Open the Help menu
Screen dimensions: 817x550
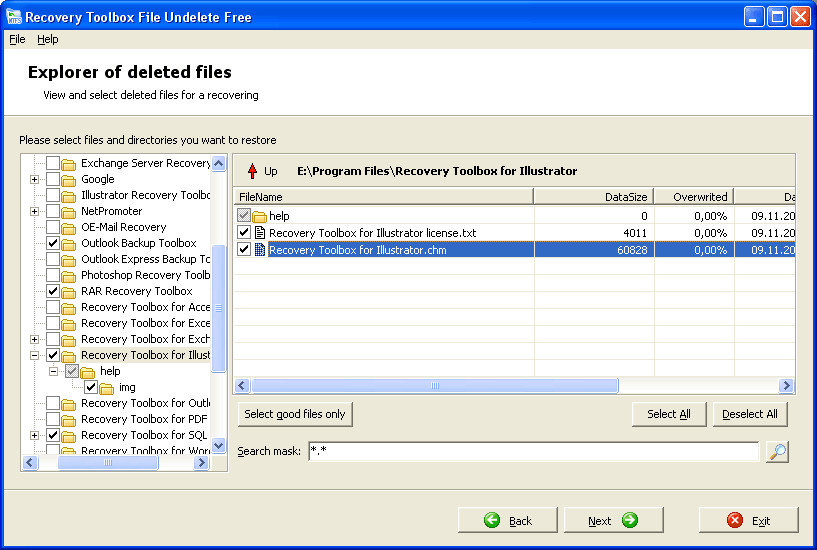point(47,39)
